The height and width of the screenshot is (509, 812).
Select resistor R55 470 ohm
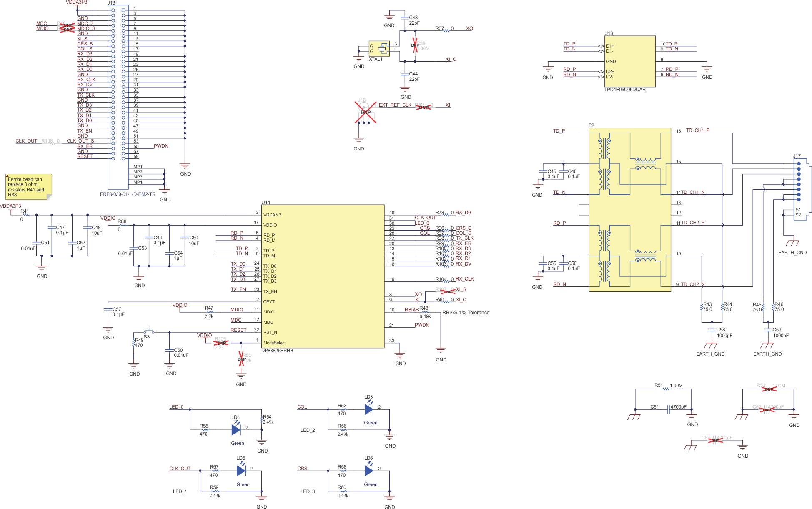pyautogui.click(x=205, y=429)
